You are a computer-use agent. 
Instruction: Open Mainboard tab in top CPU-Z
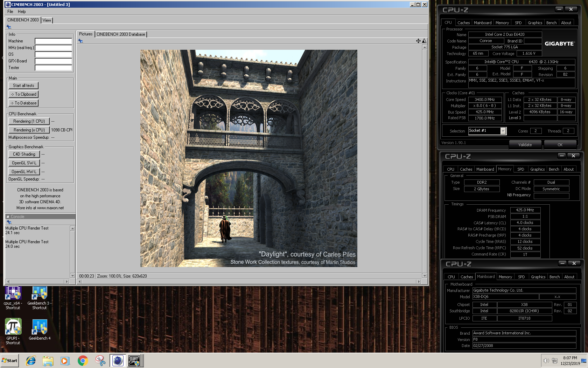(483, 23)
